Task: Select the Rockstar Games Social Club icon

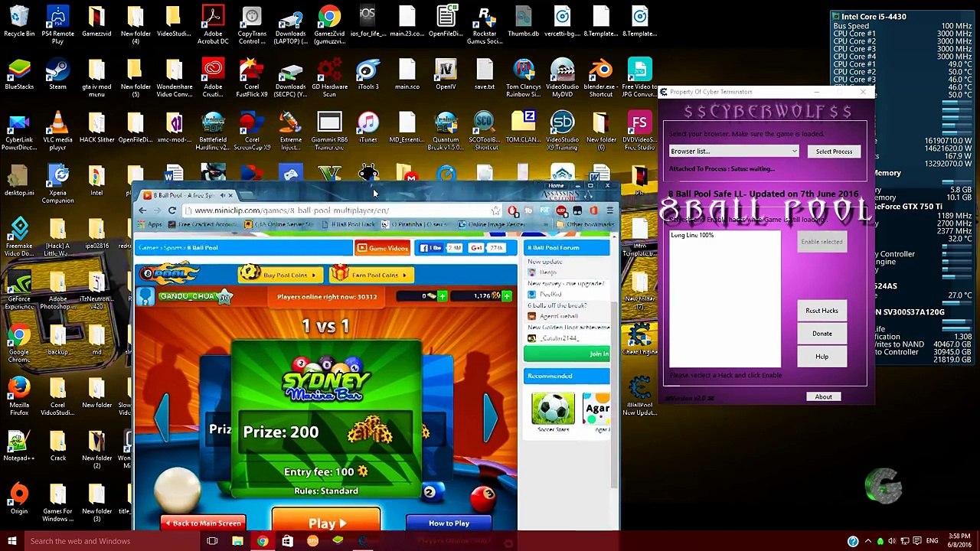Action: coord(484,24)
